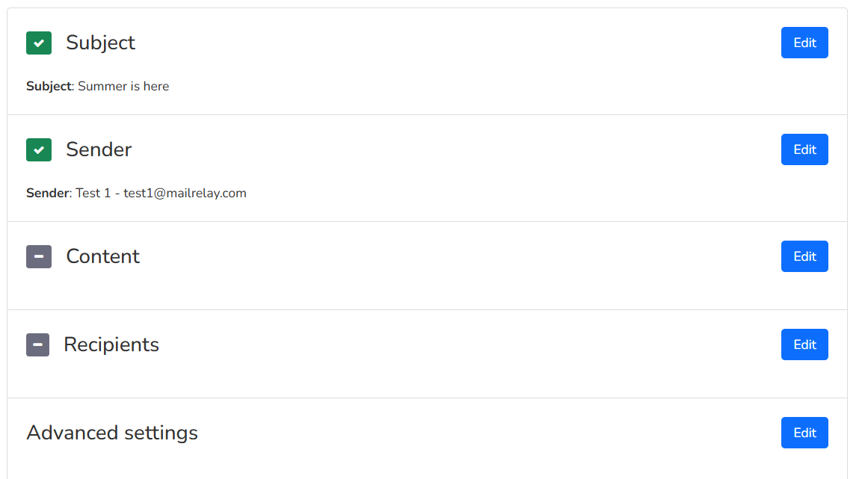Select the Subject section heading
Viewport: 868px width, 479px height.
(100, 43)
